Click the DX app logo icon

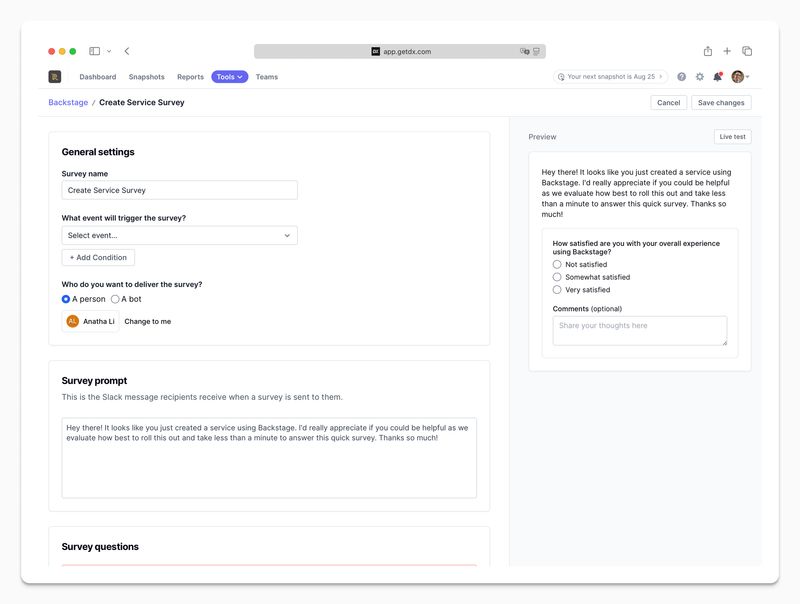(x=55, y=77)
